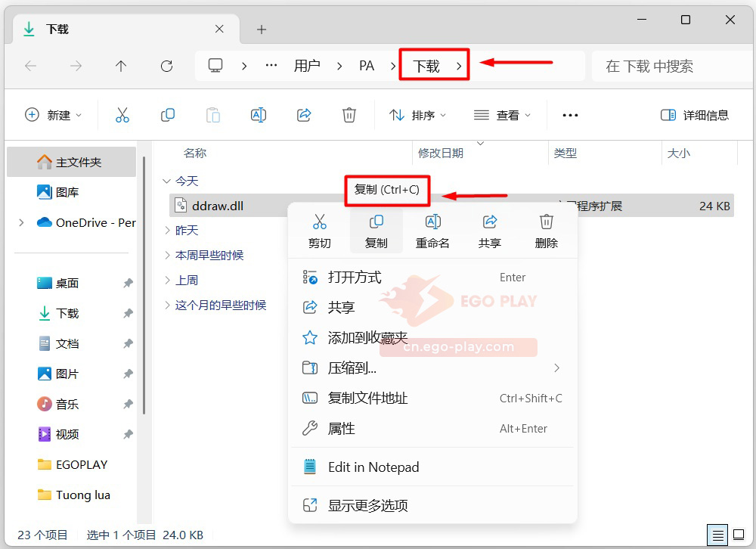Expand the 这个月的早些时候 group

(167, 306)
